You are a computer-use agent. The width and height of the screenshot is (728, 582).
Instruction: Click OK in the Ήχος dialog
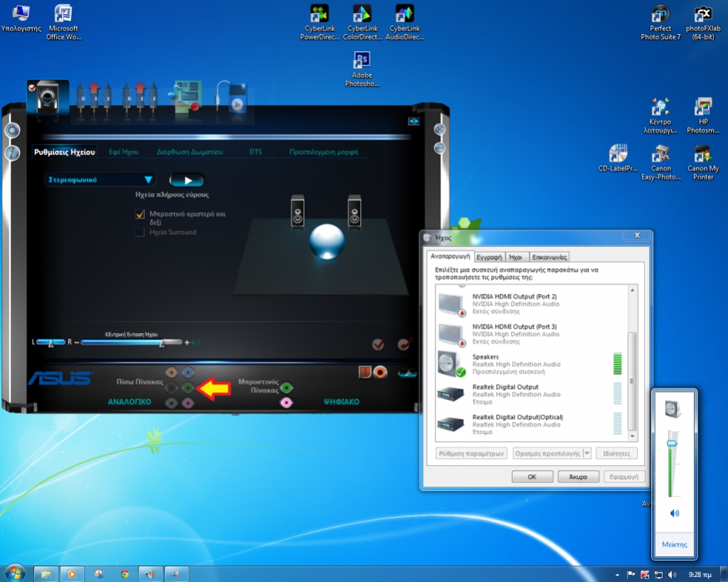tap(532, 477)
